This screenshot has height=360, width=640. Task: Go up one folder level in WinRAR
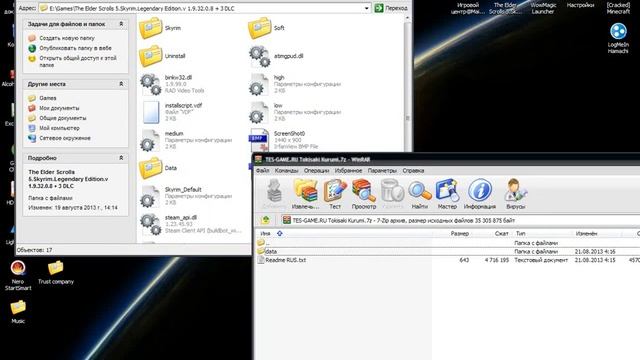(x=266, y=220)
